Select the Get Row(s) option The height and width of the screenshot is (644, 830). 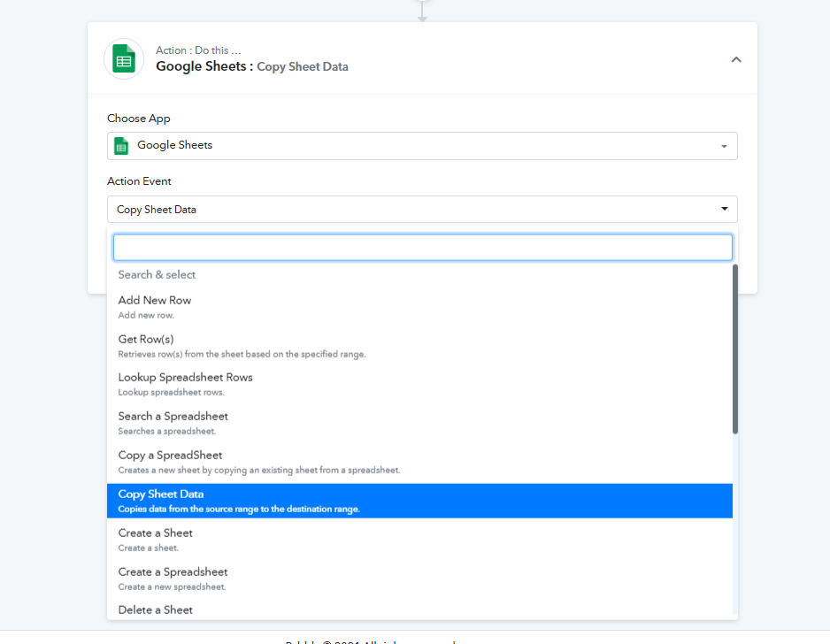tap(419, 346)
